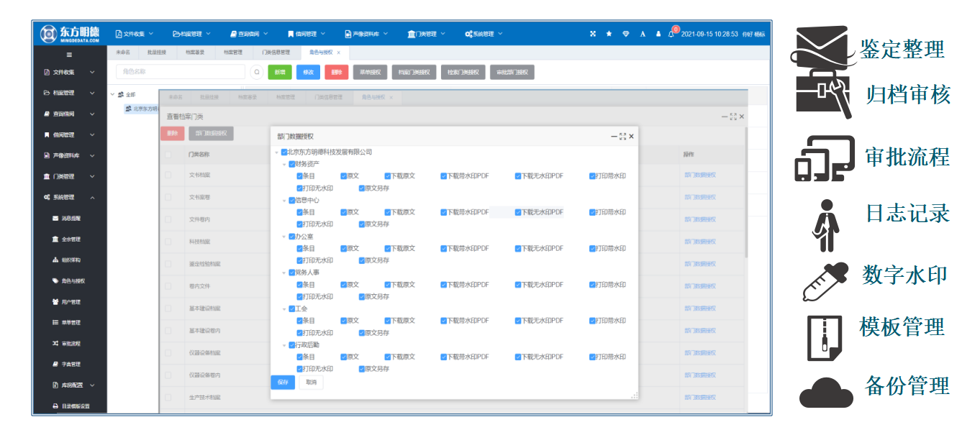980x430 pixels.
Task: Click the search magnifier icon beside the role name field
Action: click(x=257, y=72)
